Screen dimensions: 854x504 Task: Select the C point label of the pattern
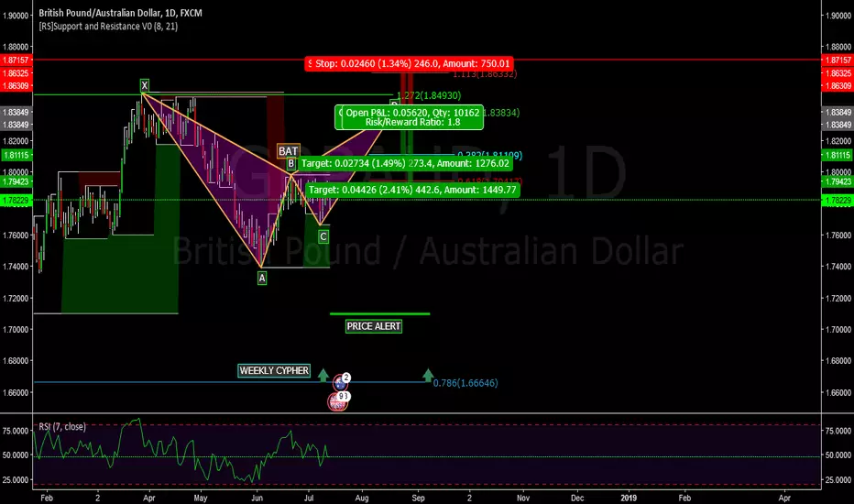[323, 236]
